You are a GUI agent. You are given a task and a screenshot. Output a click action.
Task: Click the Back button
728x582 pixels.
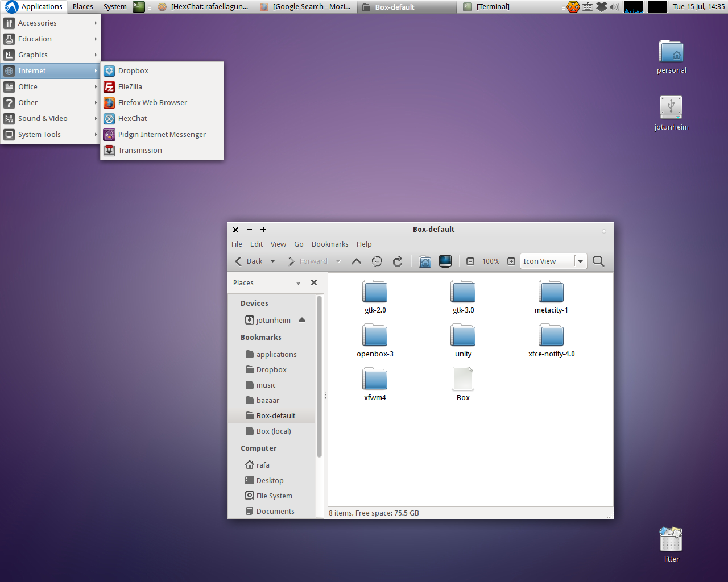(249, 261)
